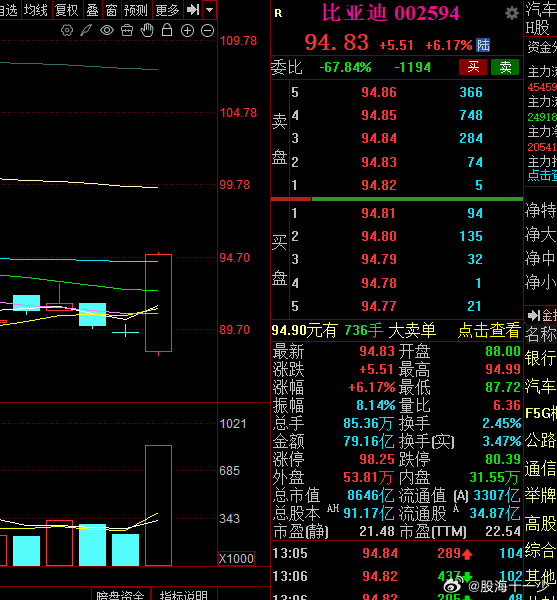
Task: Select buy level 1 price 94.81
Action: (x=379, y=213)
